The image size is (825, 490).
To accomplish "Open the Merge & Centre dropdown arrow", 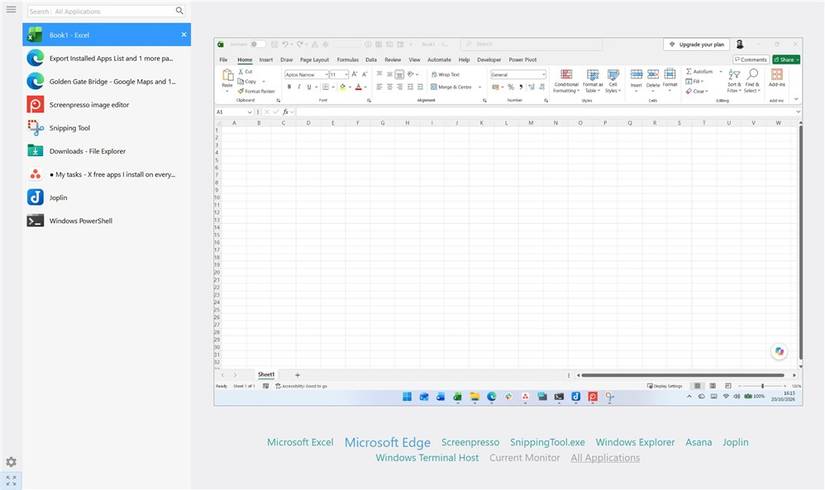I will pyautogui.click(x=480, y=87).
